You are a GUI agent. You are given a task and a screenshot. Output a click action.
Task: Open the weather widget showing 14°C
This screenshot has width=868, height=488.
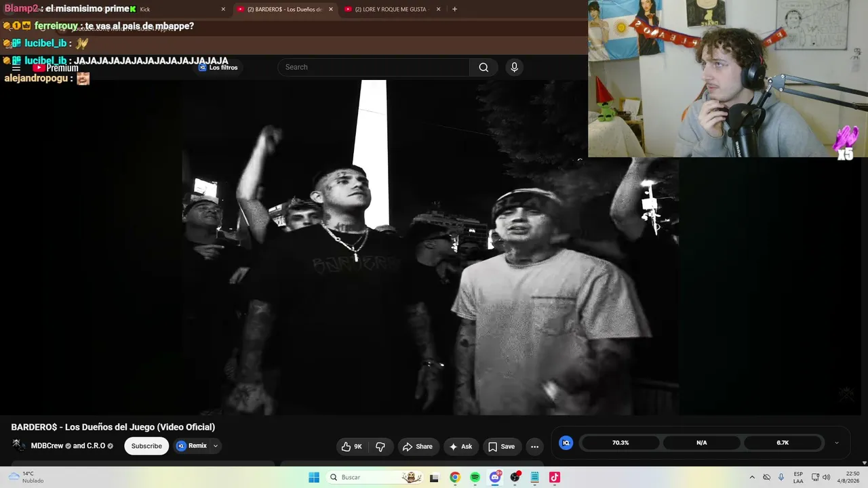[x=26, y=477]
